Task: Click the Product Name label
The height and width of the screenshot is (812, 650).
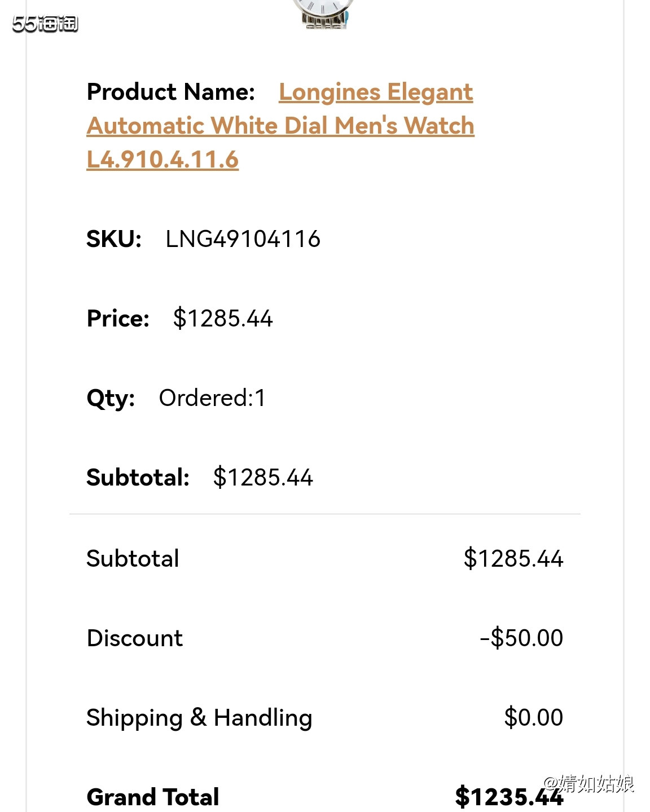Action: pos(171,92)
